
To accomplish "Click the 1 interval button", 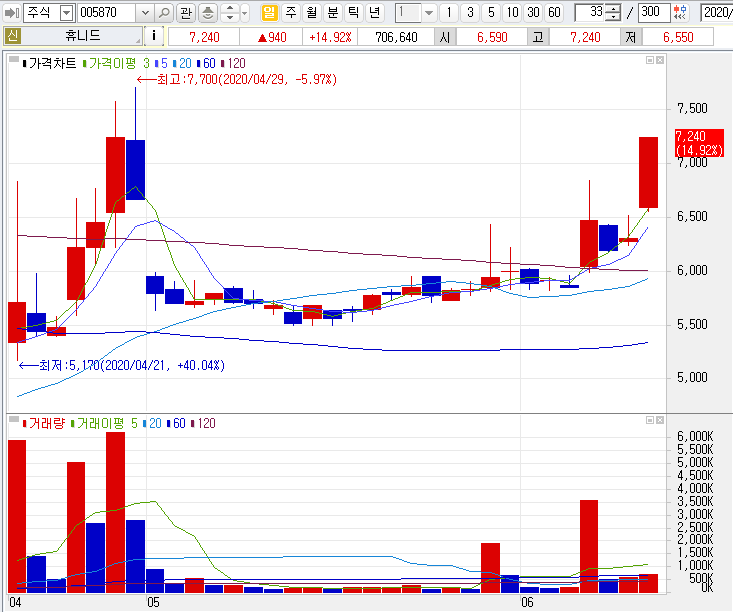I will (449, 12).
